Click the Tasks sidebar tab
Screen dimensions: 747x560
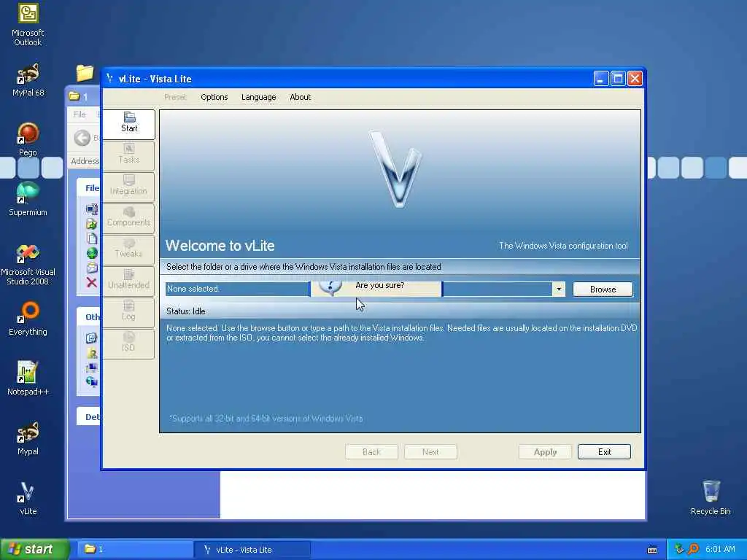[128, 155]
